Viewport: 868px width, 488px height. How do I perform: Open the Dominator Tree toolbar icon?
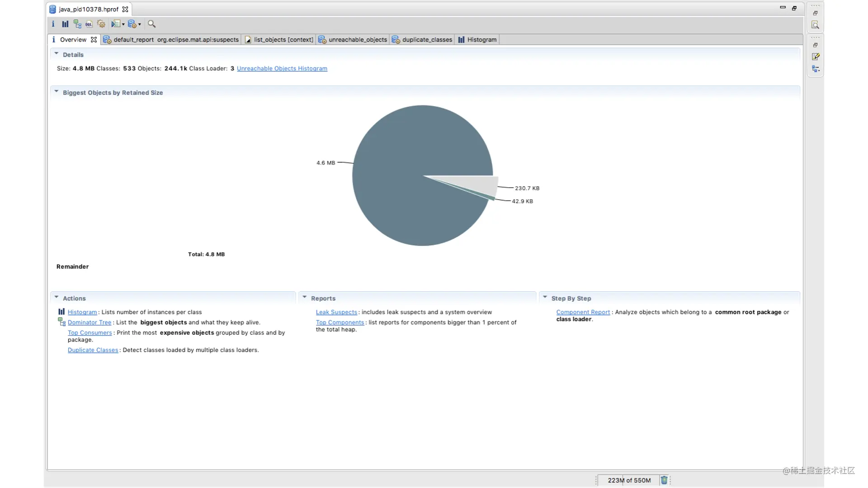point(77,24)
